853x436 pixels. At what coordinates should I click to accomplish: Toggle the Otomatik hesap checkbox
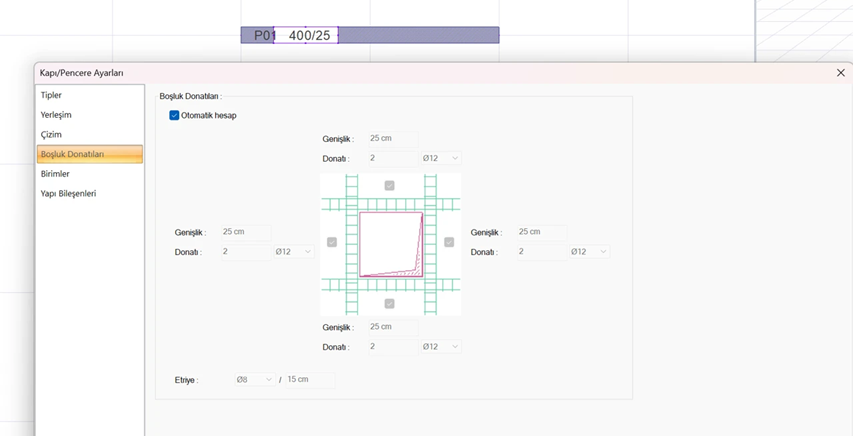click(x=174, y=116)
